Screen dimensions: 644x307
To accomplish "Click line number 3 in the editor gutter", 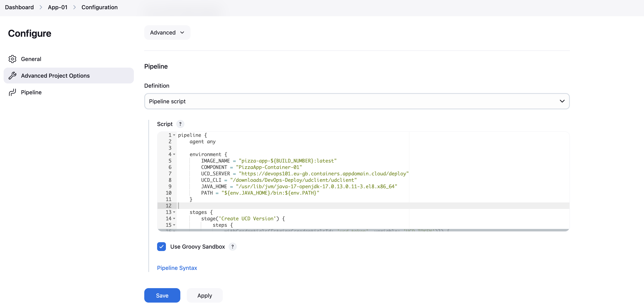I will click(170, 148).
